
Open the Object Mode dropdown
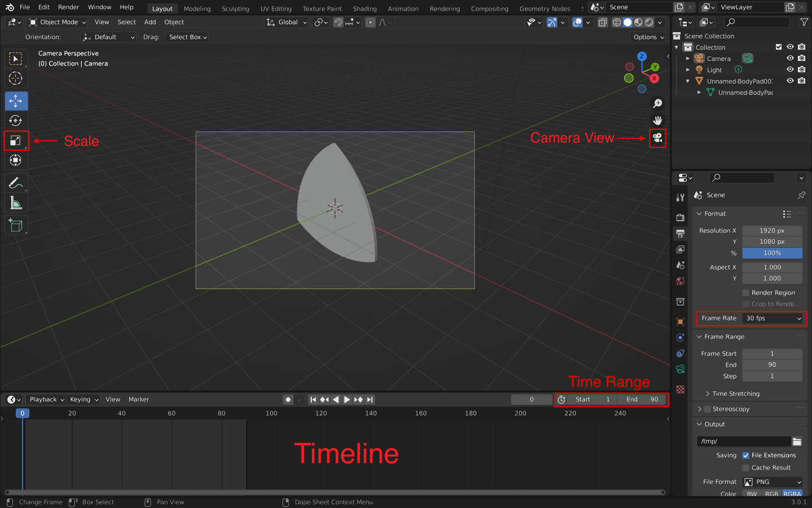coord(56,22)
